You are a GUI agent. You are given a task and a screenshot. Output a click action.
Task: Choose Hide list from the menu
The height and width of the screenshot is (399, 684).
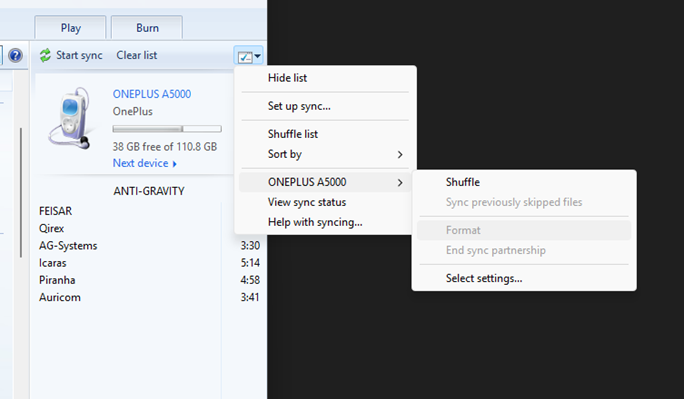click(x=325, y=78)
